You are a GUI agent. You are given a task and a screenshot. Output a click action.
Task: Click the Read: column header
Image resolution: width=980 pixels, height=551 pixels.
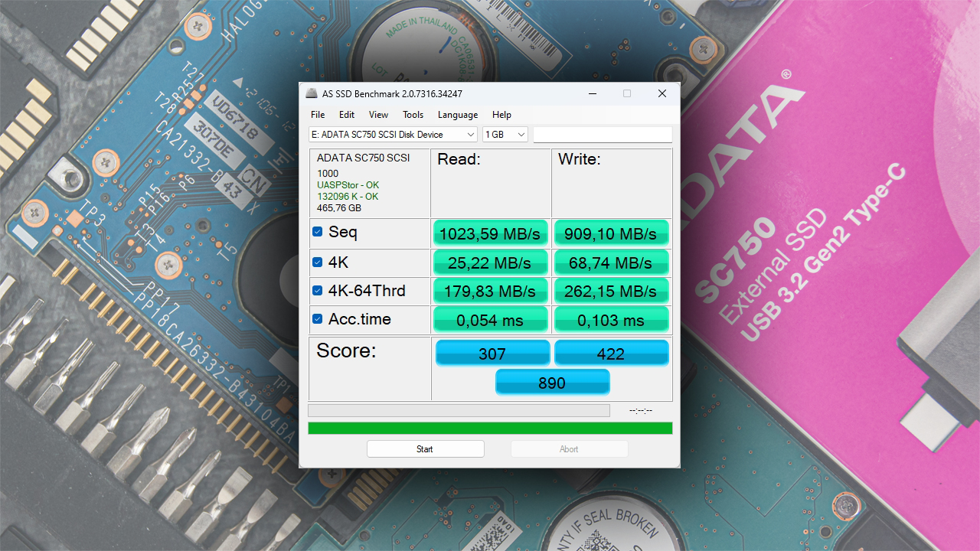[x=459, y=159]
